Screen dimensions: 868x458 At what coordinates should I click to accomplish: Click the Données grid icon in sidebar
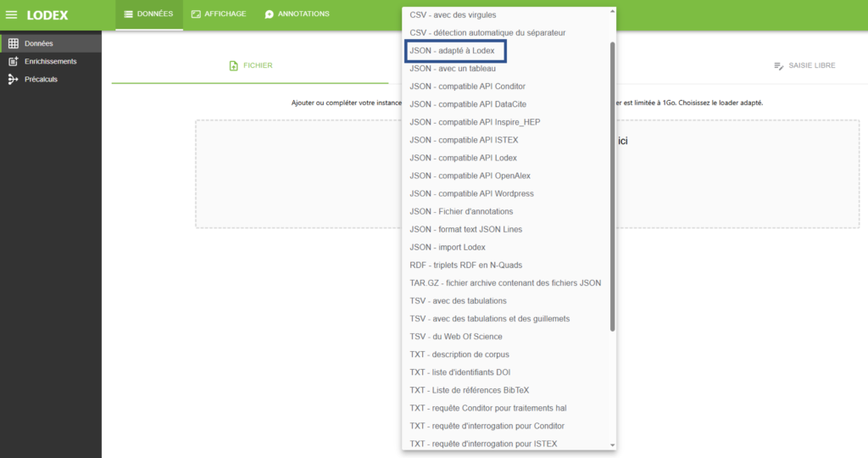(14, 43)
